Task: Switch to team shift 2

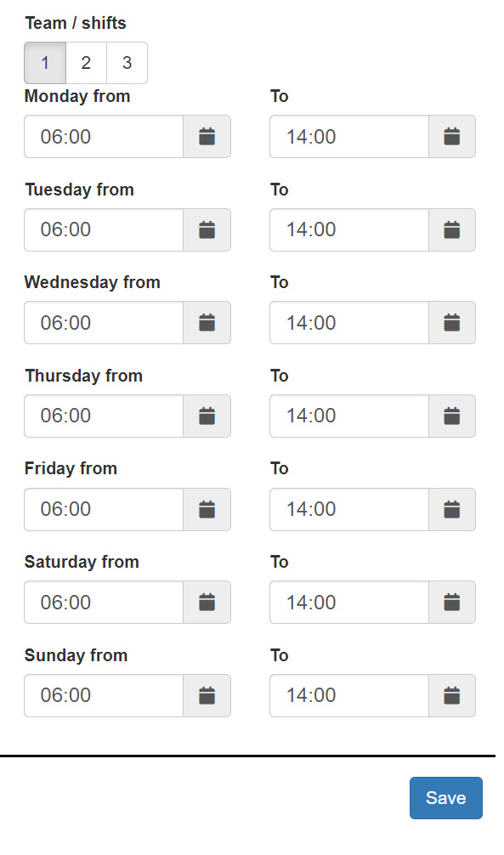Action: (86, 63)
